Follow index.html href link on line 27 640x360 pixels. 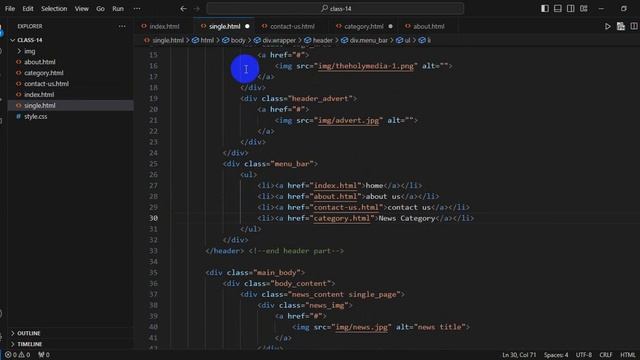tap(335, 185)
